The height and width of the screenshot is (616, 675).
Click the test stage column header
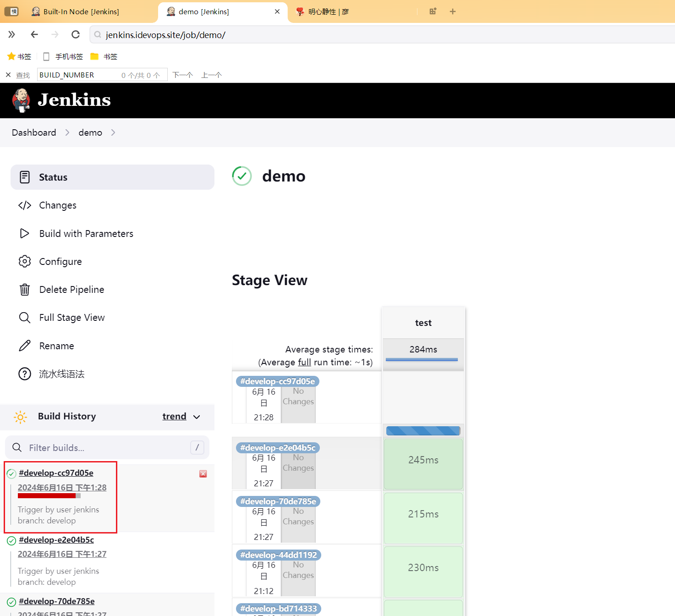tap(423, 323)
